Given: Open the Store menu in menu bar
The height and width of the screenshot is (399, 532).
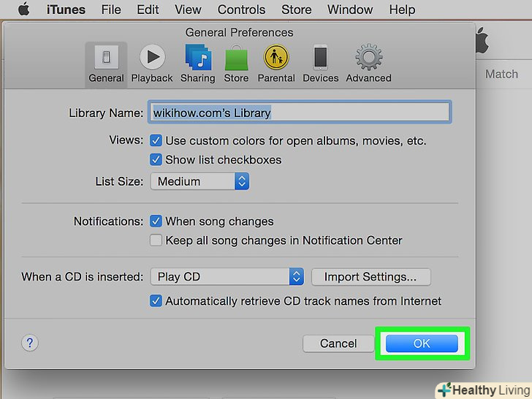Looking at the screenshot, I should pos(296,10).
